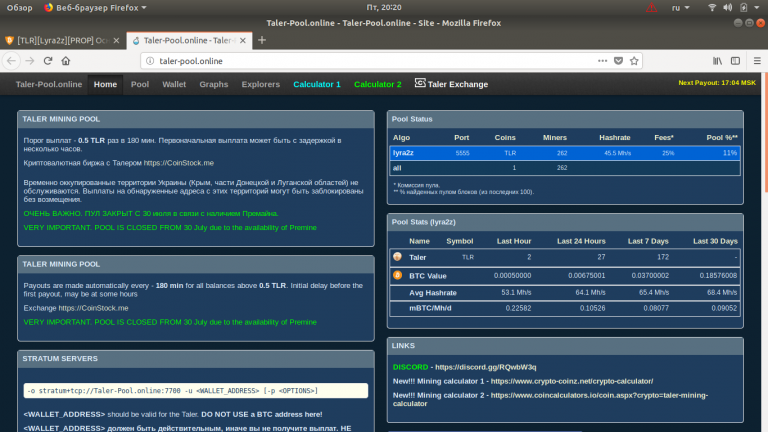Go back with the browser back arrow
This screenshot has width=768, height=432.
click(11, 61)
